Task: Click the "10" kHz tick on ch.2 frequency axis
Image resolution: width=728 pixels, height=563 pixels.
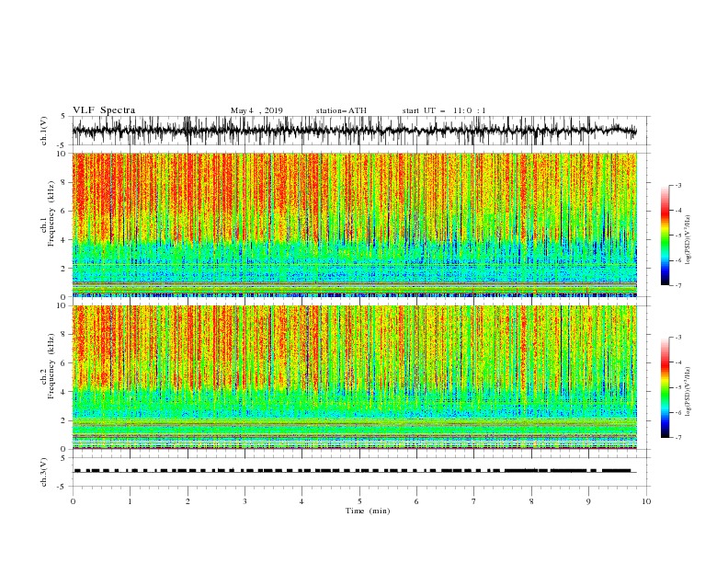Action: [63, 305]
